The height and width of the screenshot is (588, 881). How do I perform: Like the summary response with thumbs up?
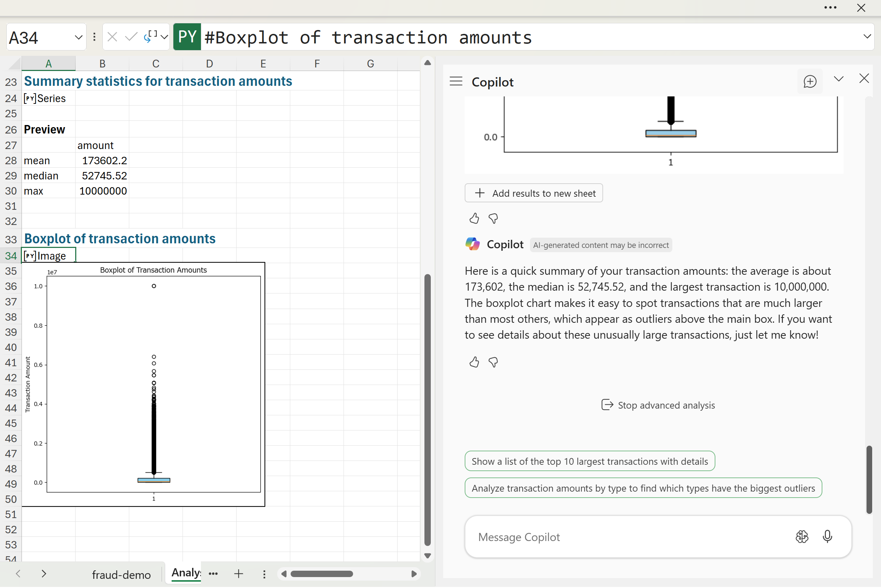pyautogui.click(x=474, y=362)
